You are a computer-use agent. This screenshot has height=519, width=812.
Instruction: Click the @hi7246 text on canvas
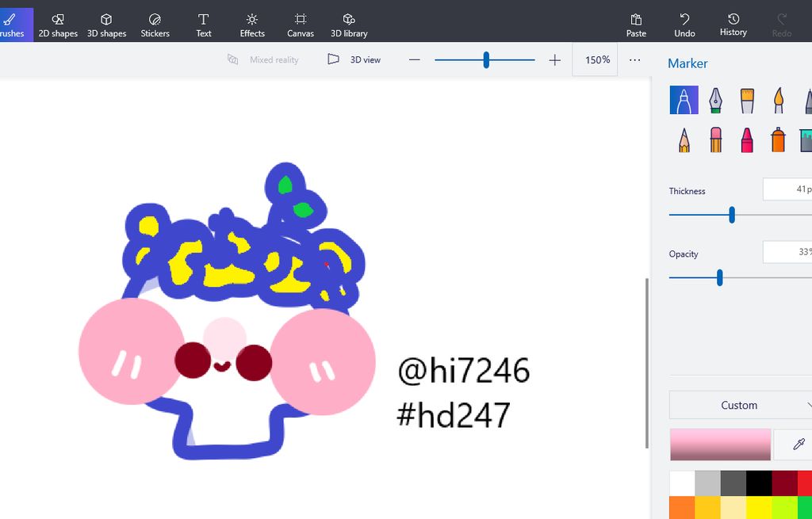pyautogui.click(x=463, y=371)
